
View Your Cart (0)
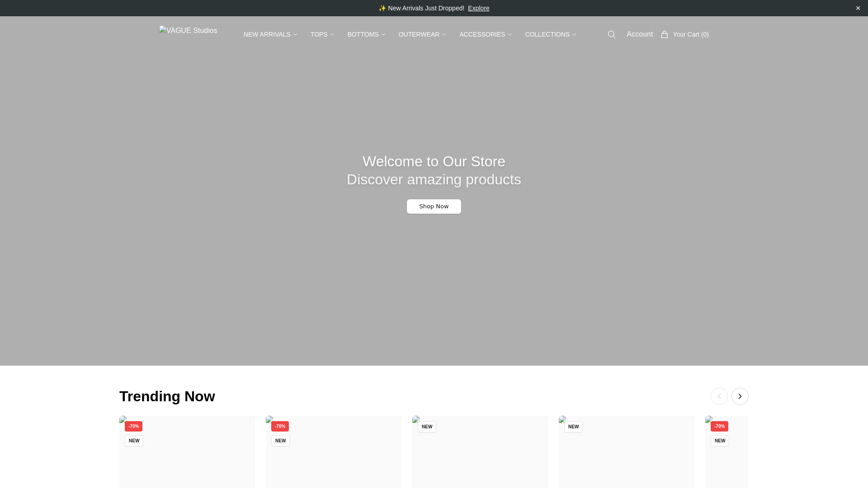pyautogui.click(x=690, y=34)
